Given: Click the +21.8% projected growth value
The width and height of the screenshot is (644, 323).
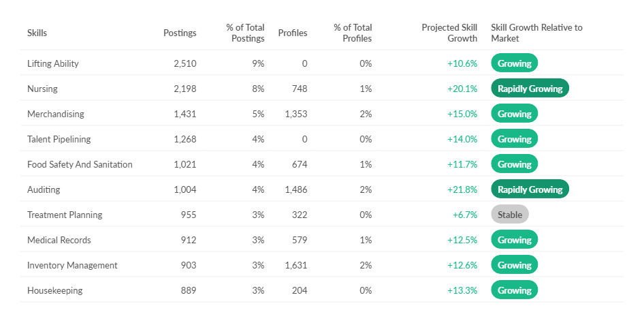Looking at the screenshot, I should (462, 189).
